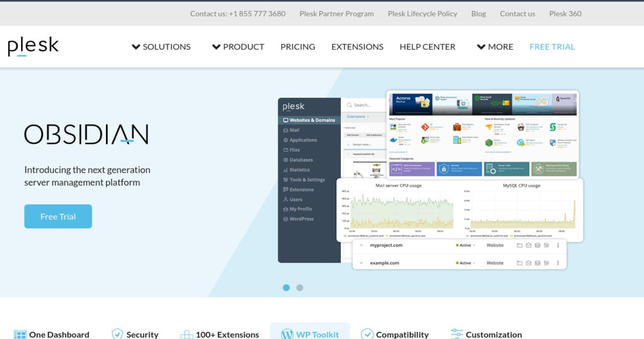Viewport: 644px width, 339px height.
Task: Expand the Product dropdown menu
Action: click(x=238, y=47)
